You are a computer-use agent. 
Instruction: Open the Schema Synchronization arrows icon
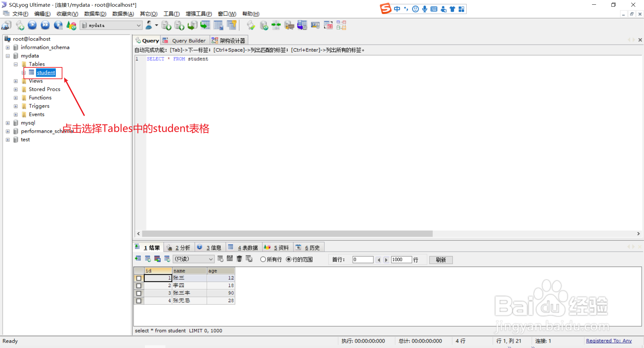(276, 25)
